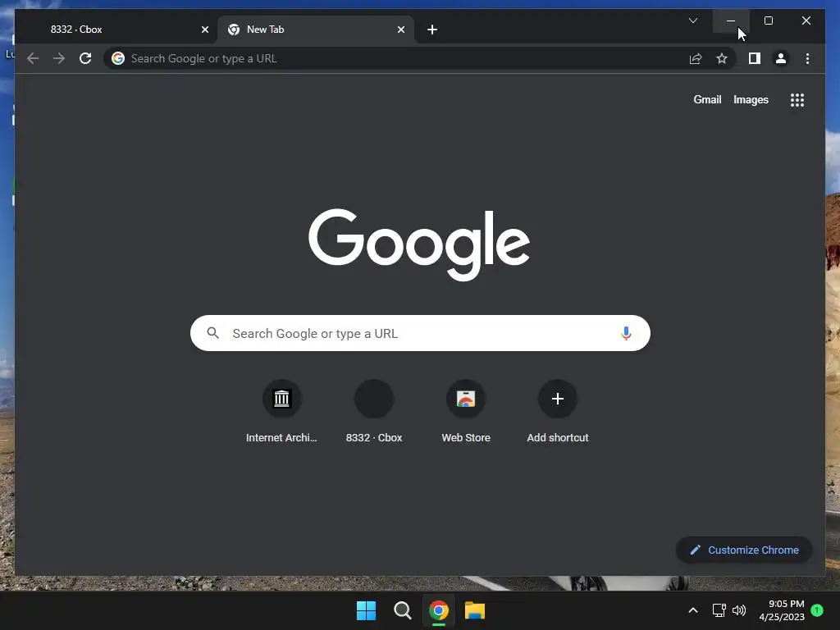Open the Google apps grid

797,99
